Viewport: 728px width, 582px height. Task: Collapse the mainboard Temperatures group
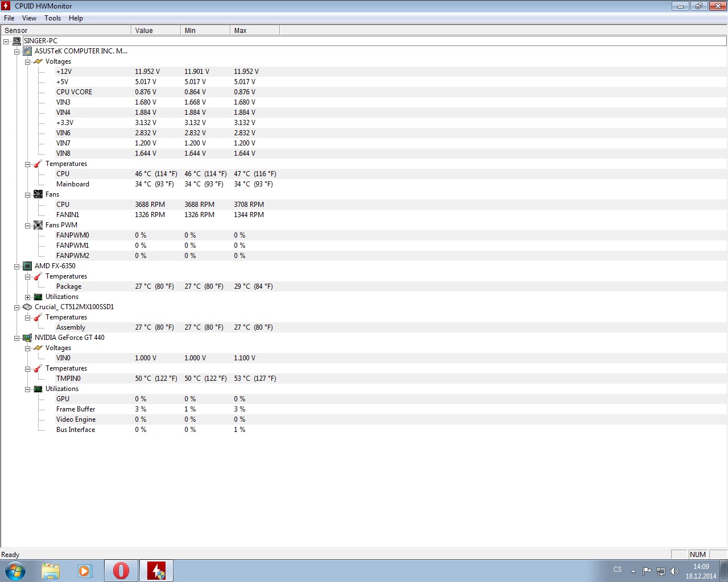[x=27, y=164]
